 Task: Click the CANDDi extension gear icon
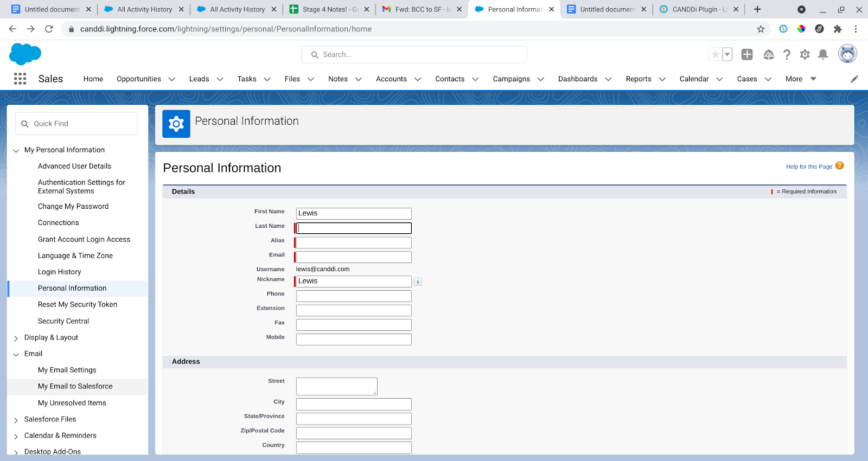pos(783,29)
